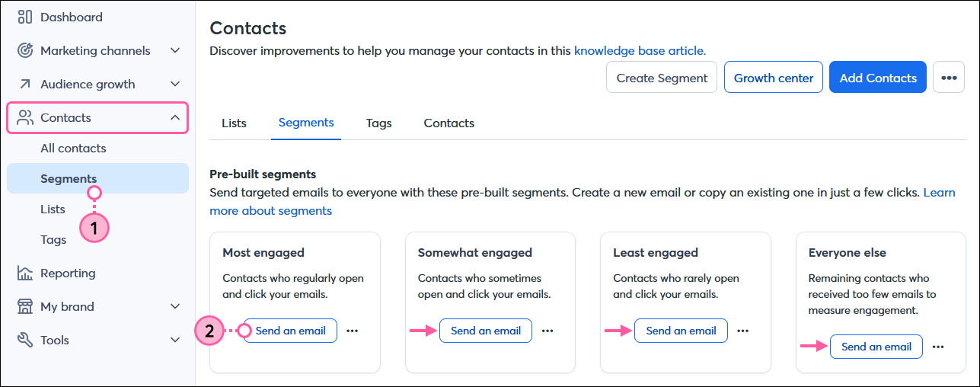Viewport: 980px width, 387px height.
Task: Open more options menu beside Add Contacts
Action: tap(948, 78)
